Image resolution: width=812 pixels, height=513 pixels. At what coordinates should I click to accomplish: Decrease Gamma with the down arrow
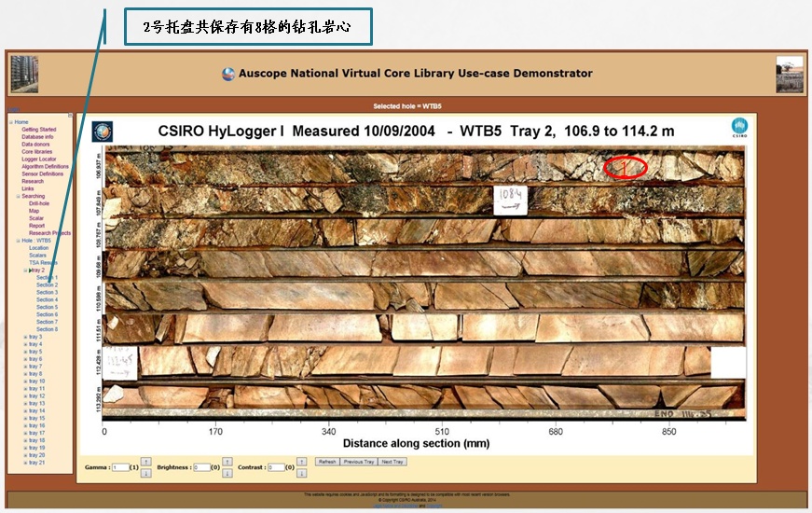146,473
